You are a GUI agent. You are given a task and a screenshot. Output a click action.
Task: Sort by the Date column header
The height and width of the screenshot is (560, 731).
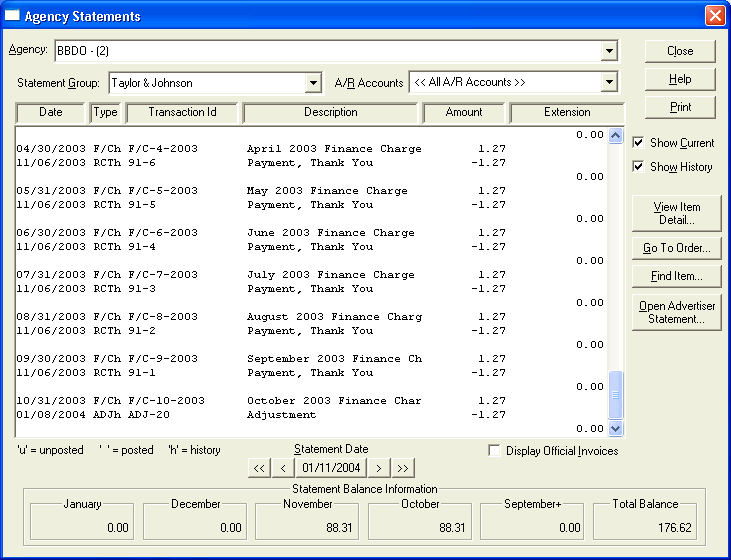[50, 112]
